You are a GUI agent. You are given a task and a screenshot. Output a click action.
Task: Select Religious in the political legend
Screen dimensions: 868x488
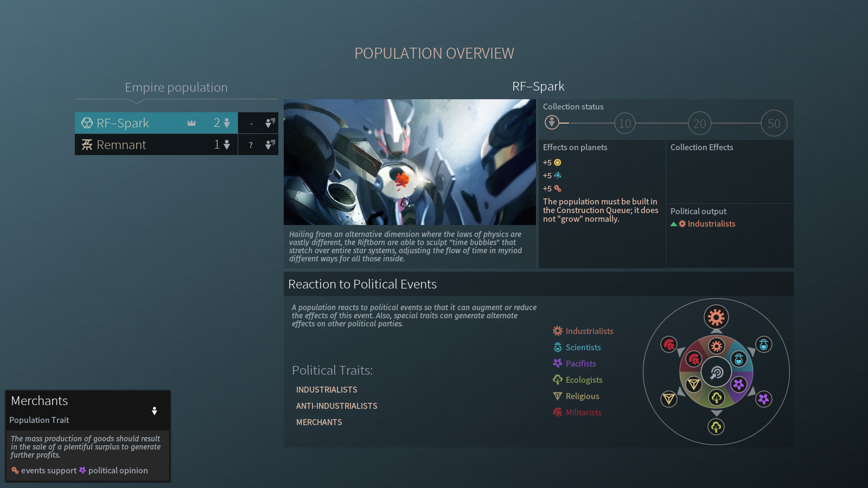576,396
